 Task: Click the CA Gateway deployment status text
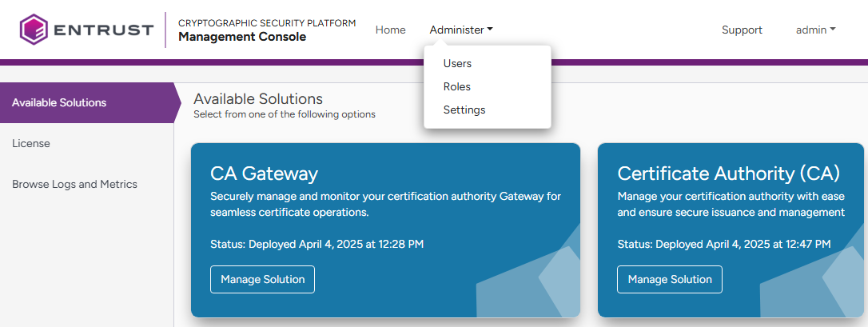tap(317, 244)
